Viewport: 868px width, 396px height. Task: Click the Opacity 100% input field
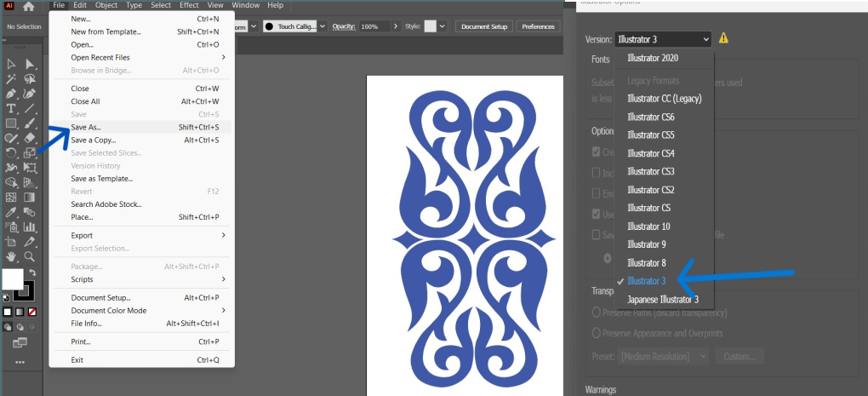(x=374, y=26)
